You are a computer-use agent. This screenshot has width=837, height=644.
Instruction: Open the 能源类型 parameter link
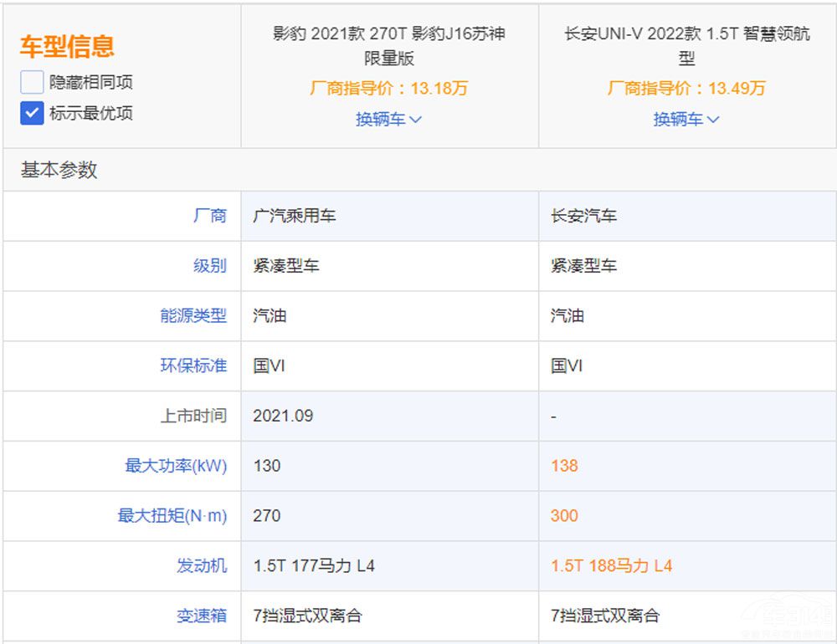tap(193, 316)
